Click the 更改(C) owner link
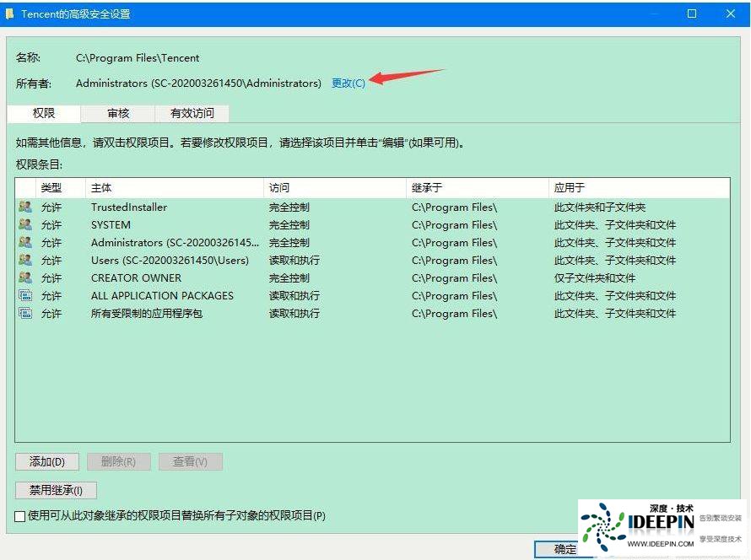Screen dimensions: 751x560 [x=348, y=83]
